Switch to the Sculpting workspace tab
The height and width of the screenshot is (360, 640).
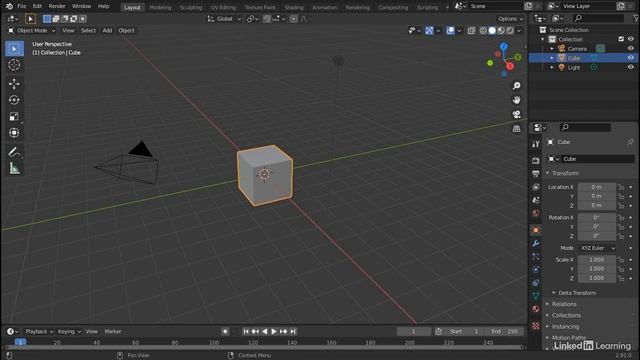click(191, 7)
